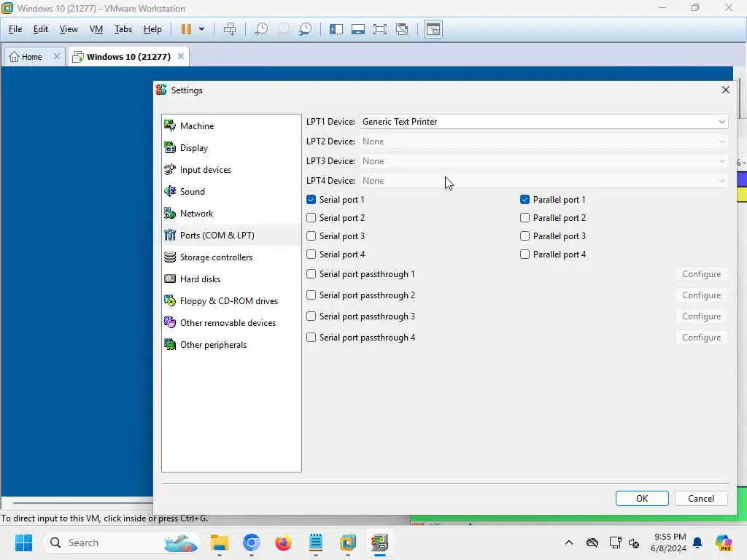Click the Input devices icon
The image size is (747, 560).
[169, 169]
